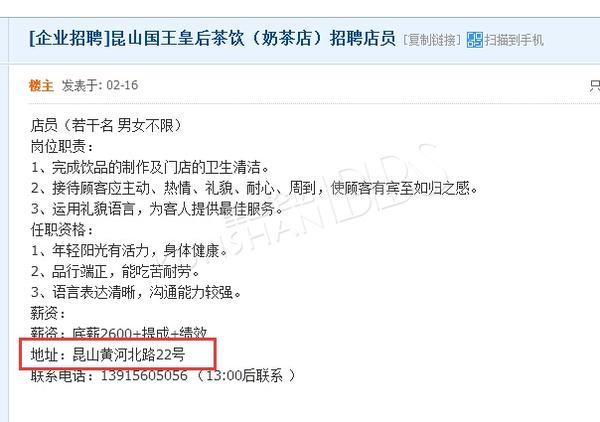Click the line 年轻阳光有活力，身体健康
Screen dimensions: 600x422
point(129,251)
